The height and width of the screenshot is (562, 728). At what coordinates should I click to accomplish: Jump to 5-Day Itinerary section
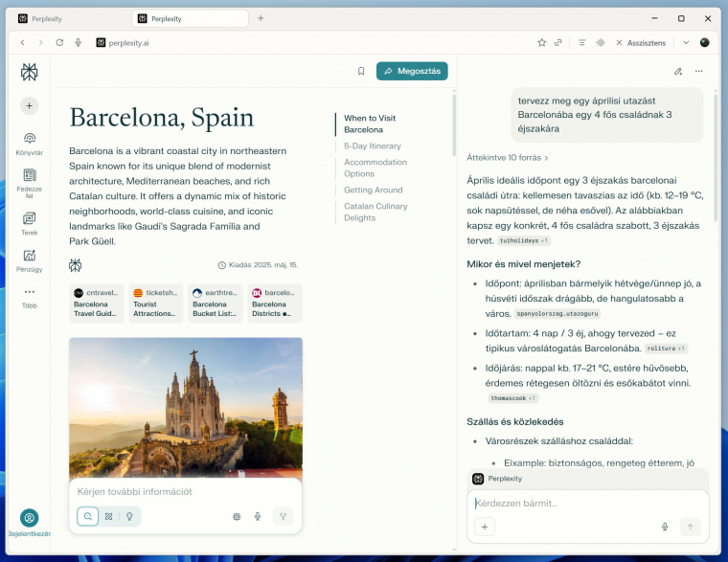[372, 146]
